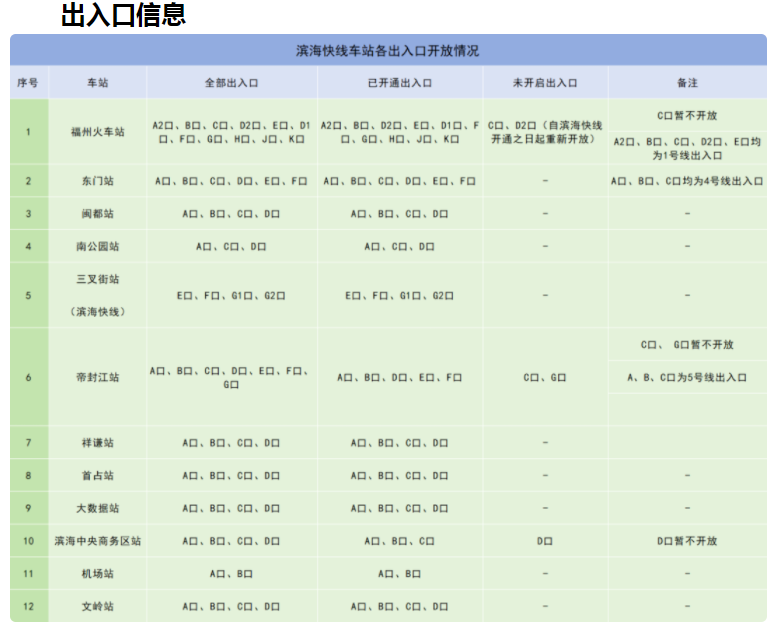Screen dimensions: 777x630
Task: Select the 备注 column header
Action: [x=686, y=83]
